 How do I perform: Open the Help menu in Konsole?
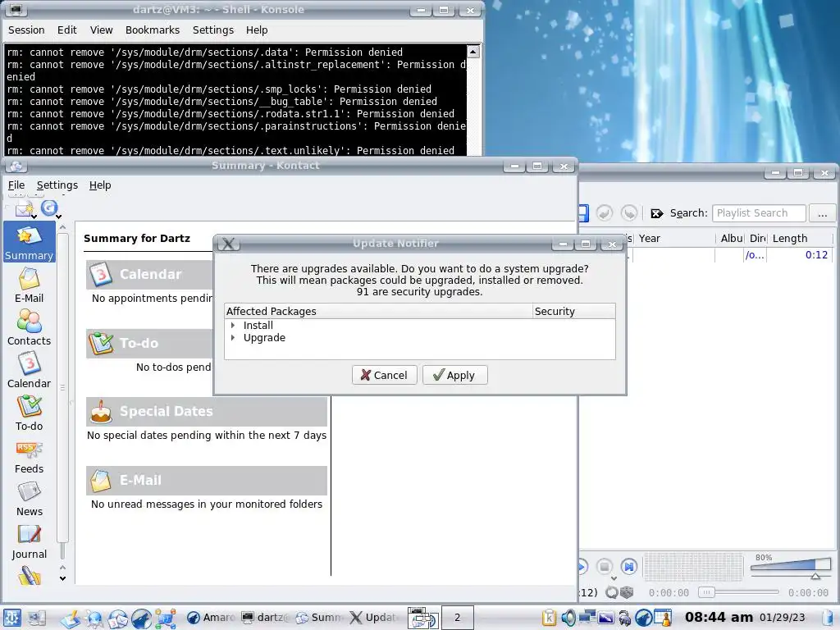click(257, 30)
